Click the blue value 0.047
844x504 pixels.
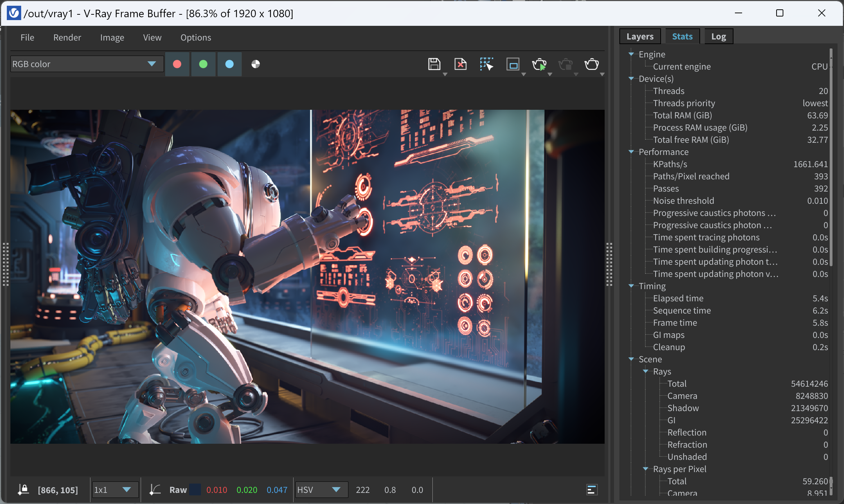click(x=277, y=490)
